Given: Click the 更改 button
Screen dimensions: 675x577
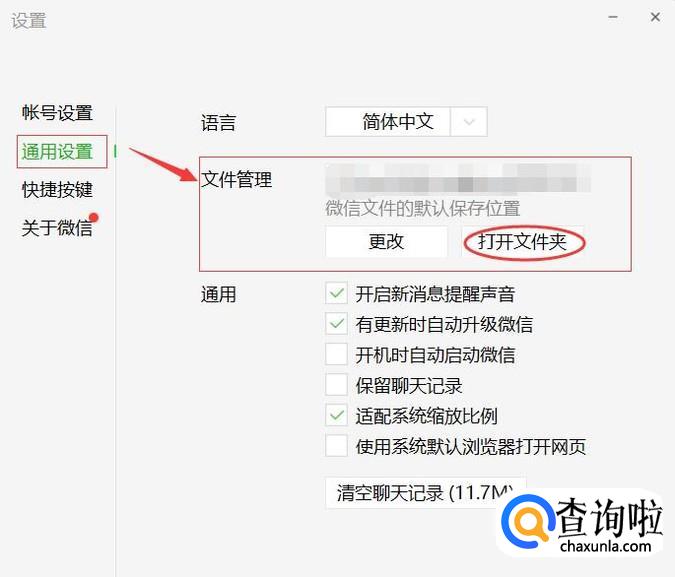Looking at the screenshot, I should coord(386,242).
